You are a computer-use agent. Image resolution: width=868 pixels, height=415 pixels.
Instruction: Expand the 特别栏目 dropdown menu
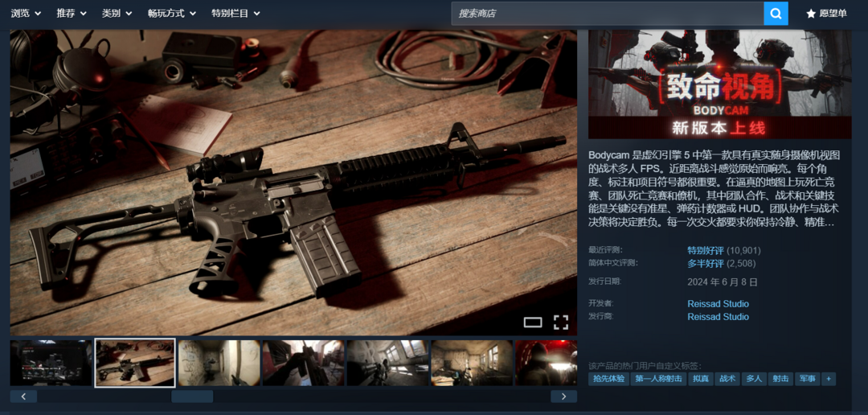tap(235, 14)
